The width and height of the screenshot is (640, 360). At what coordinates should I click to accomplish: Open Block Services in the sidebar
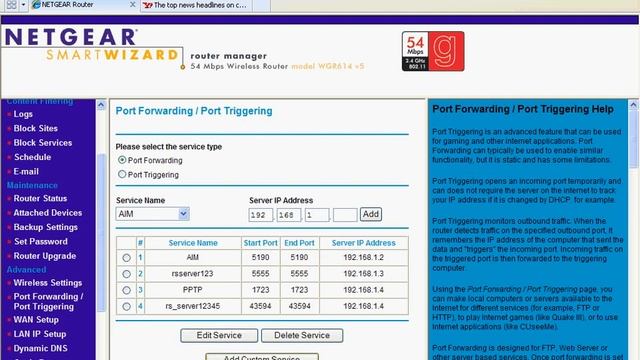(43, 143)
